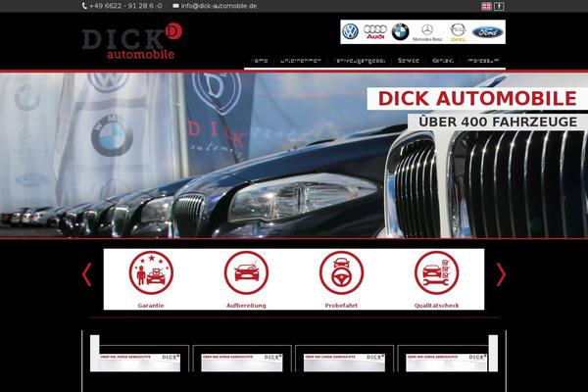The height and width of the screenshot is (392, 588).
Task: Open the Probefahrt text link
Action: click(x=341, y=306)
